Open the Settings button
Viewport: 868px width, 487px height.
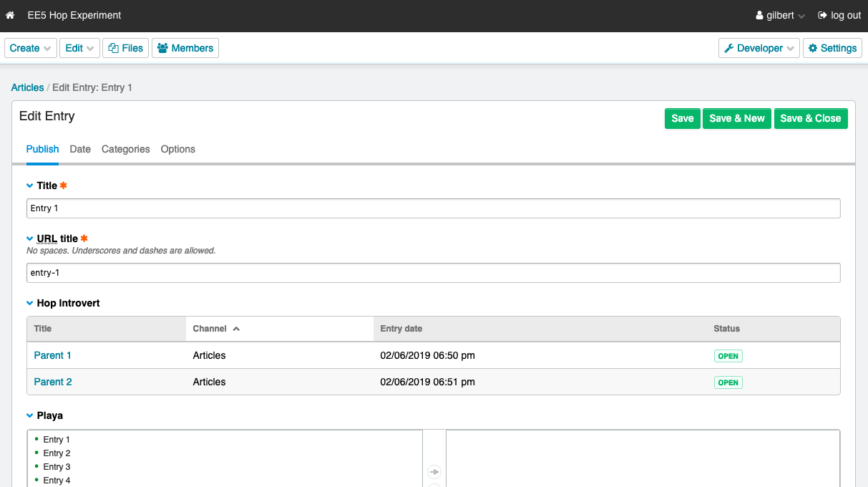point(832,48)
